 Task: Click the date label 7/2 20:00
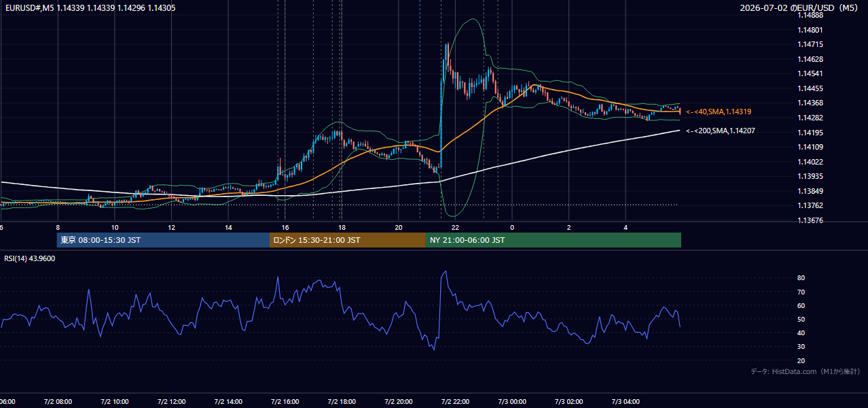point(399,402)
